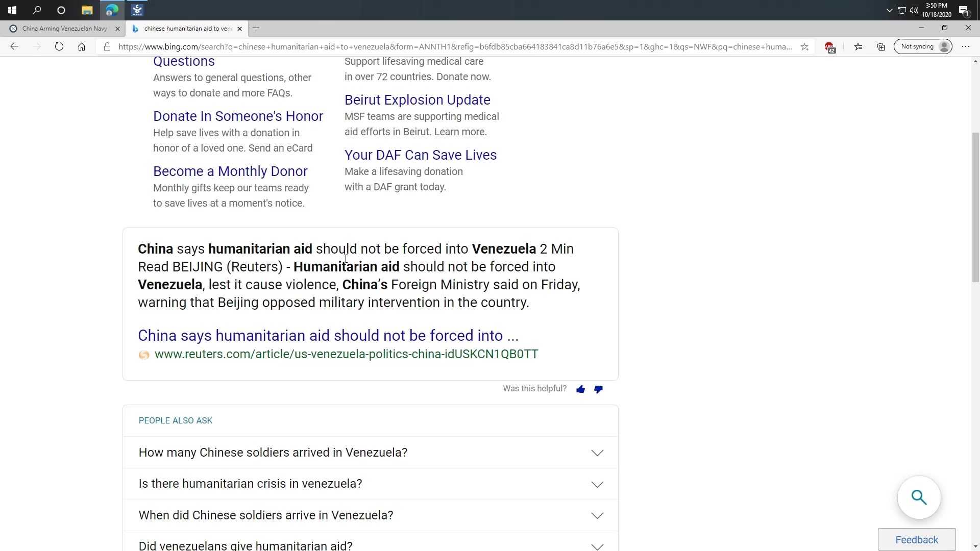Close the chinese humanitarian aid search tab

point(239,29)
